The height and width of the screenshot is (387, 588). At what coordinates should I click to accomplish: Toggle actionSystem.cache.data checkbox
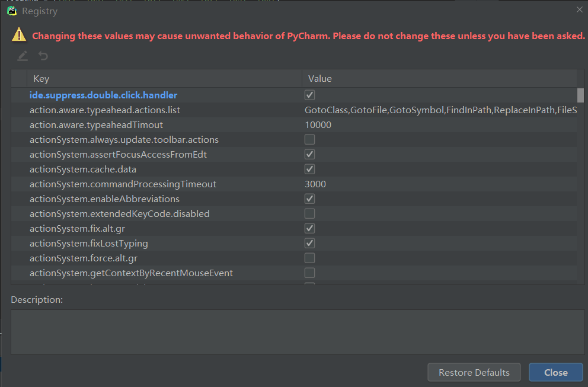click(x=309, y=168)
